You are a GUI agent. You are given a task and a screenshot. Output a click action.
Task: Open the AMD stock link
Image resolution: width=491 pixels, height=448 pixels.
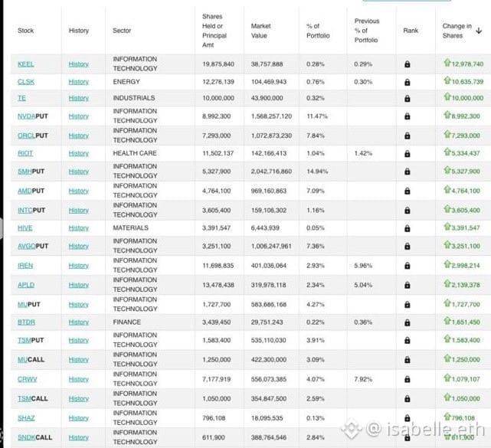[25, 191]
